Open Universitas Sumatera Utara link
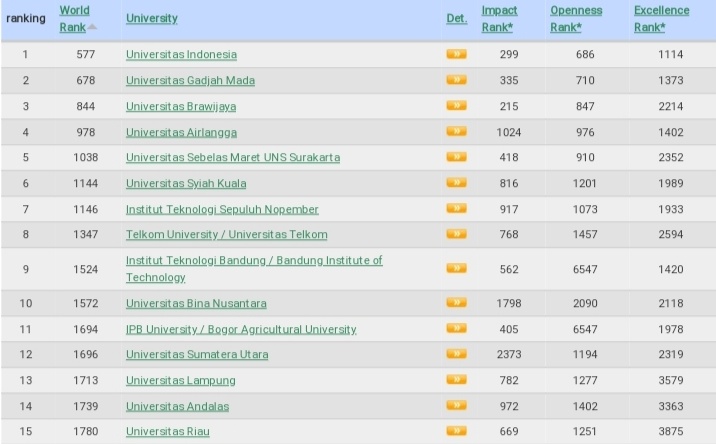716x444 pixels. click(x=197, y=354)
